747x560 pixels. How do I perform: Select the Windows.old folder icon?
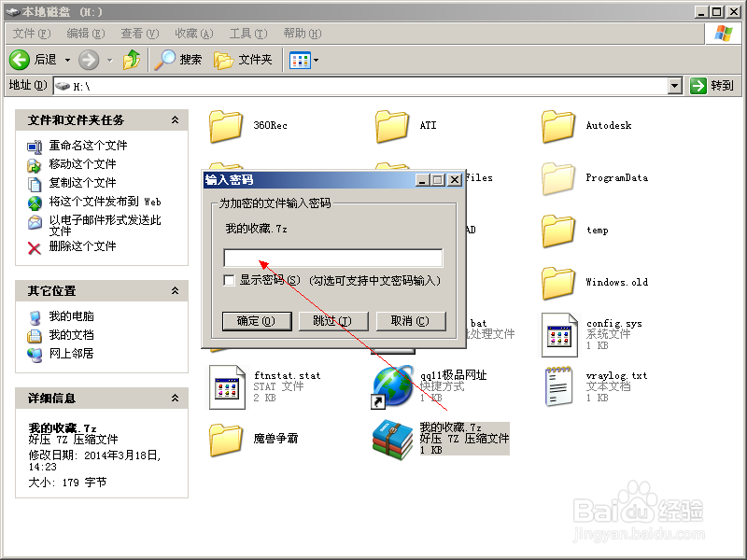coord(557,284)
